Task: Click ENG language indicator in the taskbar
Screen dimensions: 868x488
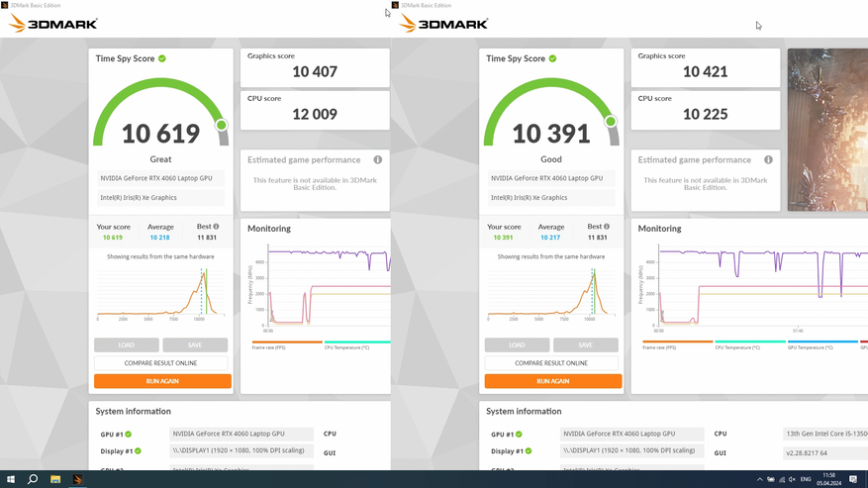Action: [806, 480]
